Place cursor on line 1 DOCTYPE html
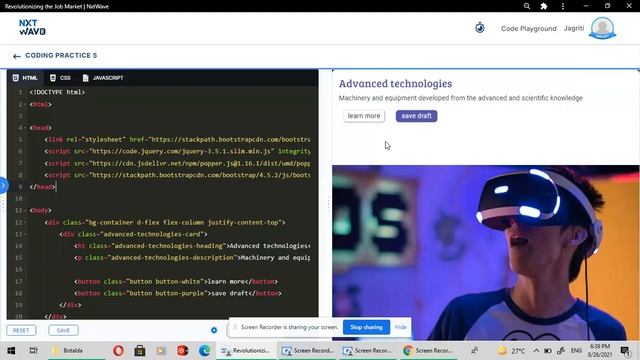Viewport: 640px width, 360px height. pyautogui.click(x=57, y=92)
